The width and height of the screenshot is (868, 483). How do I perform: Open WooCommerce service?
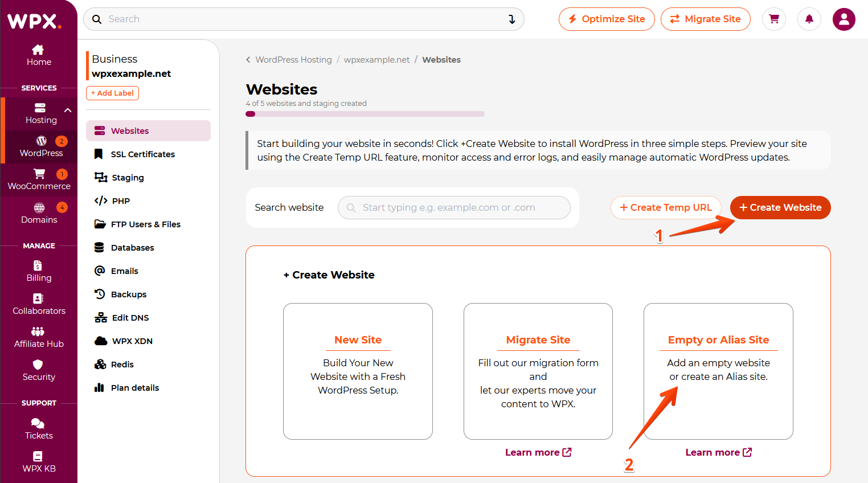coord(39,179)
